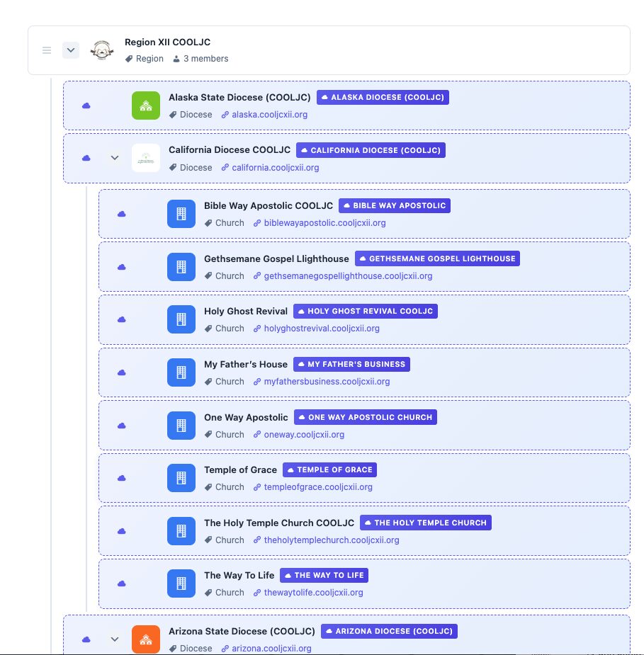Visit gethsemanegospellighthouse.cooljcxii.org link

(x=347, y=276)
